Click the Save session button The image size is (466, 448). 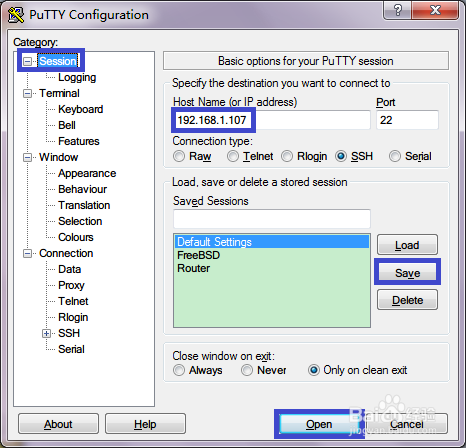pyautogui.click(x=407, y=272)
